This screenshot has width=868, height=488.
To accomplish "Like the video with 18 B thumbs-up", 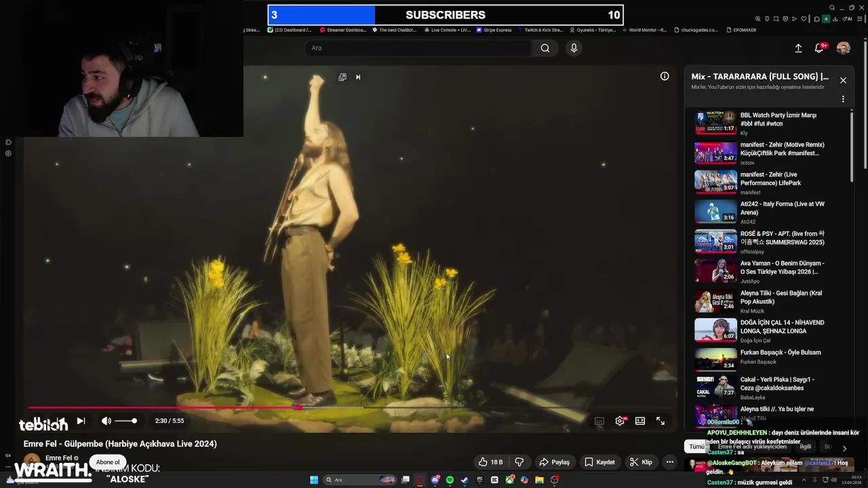I will 490,462.
